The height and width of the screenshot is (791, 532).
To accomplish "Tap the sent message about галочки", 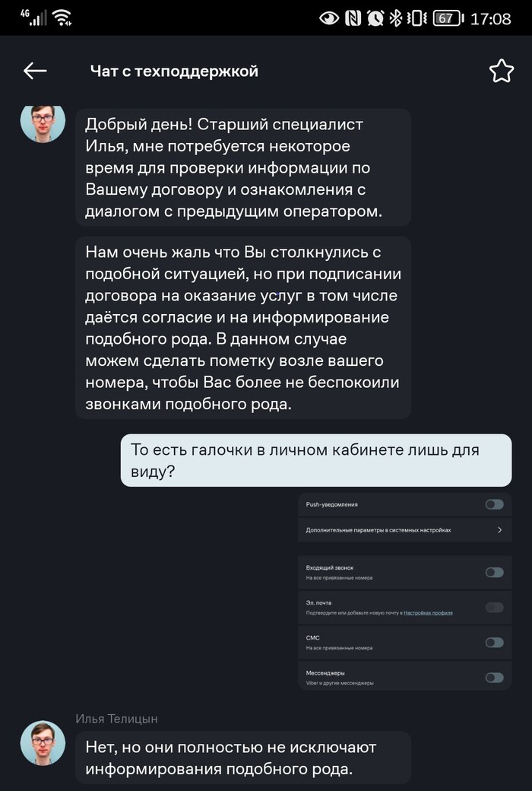I will point(315,460).
